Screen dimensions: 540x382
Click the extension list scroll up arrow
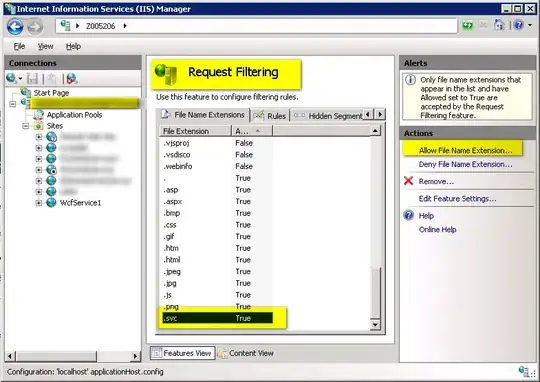point(375,131)
